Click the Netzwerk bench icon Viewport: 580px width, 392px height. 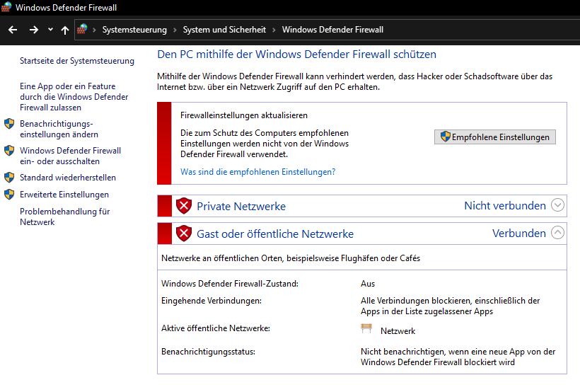tap(366, 328)
